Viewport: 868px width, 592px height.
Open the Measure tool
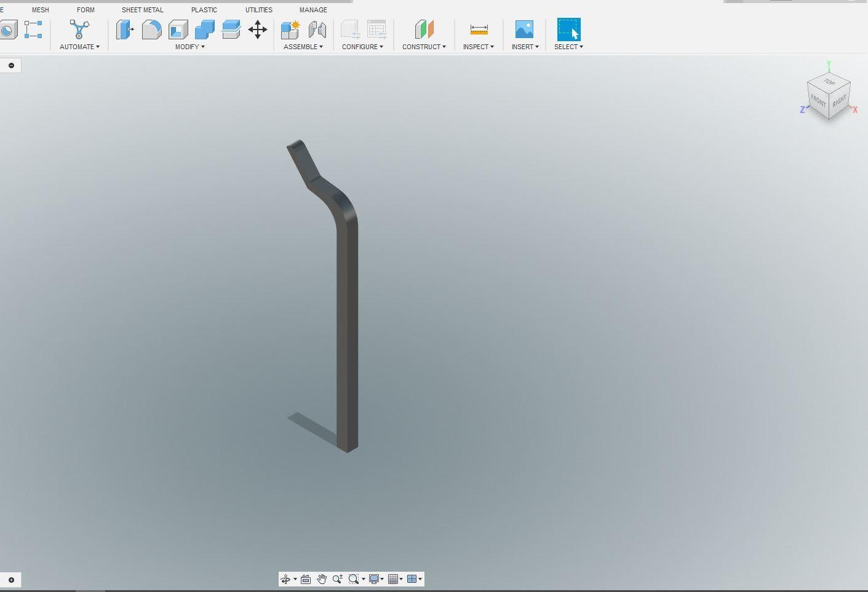(478, 29)
